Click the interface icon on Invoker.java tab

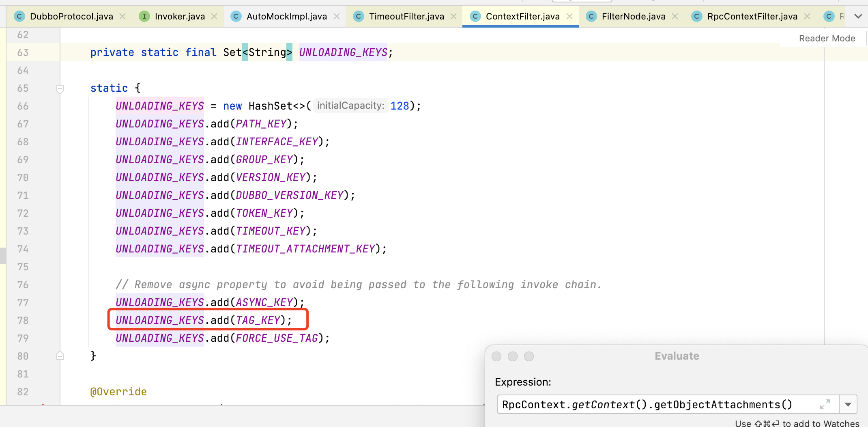(144, 16)
